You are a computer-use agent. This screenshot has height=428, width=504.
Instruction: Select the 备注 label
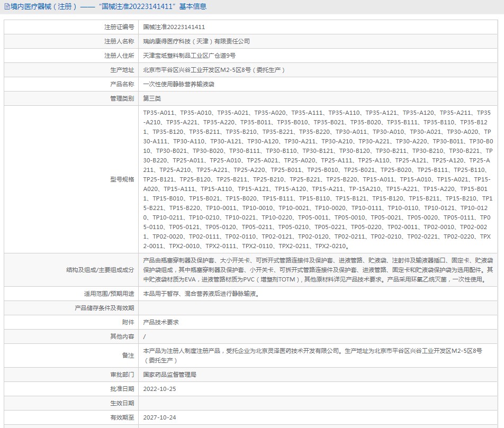[x=128, y=356]
